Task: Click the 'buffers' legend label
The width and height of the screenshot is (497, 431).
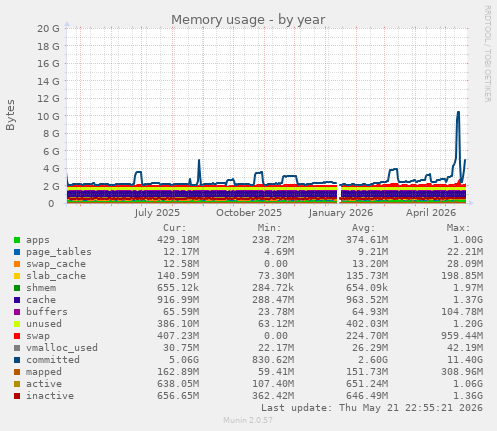Action: (x=47, y=312)
